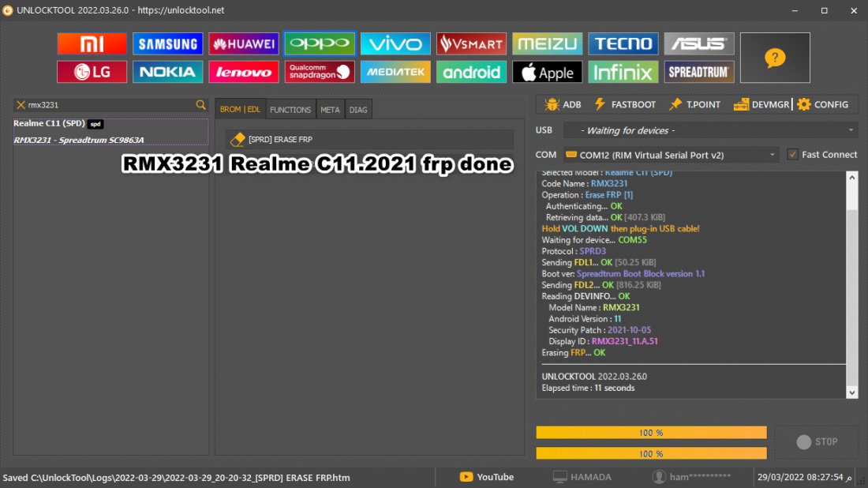The width and height of the screenshot is (868, 488).
Task: Choose the Tecno brand tile
Action: (623, 43)
